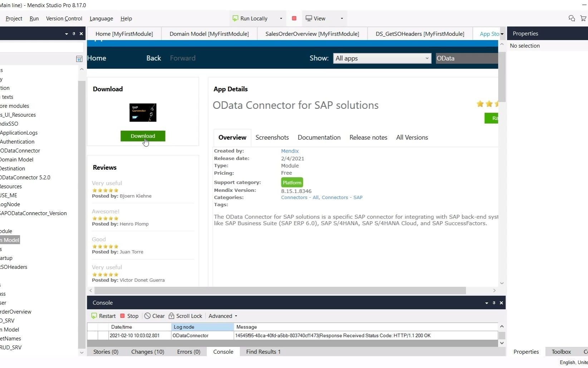Switch to Toolbox tab on right
This screenshot has height=368, width=588.
(561, 352)
